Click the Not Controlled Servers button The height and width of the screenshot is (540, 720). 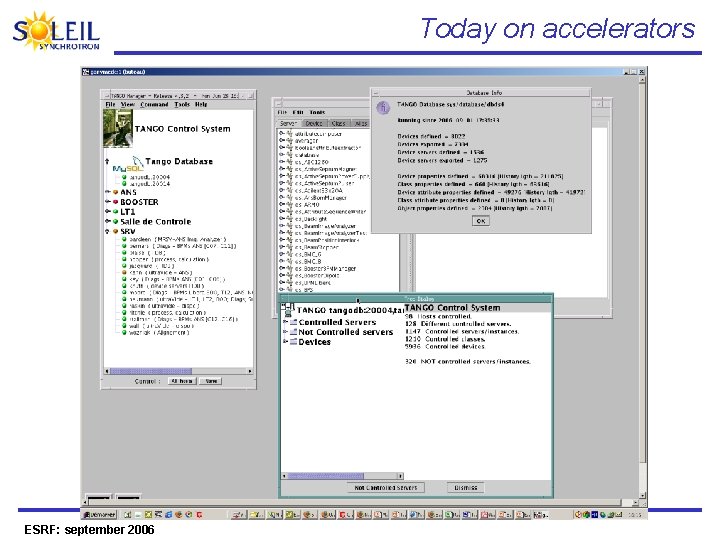[386, 488]
